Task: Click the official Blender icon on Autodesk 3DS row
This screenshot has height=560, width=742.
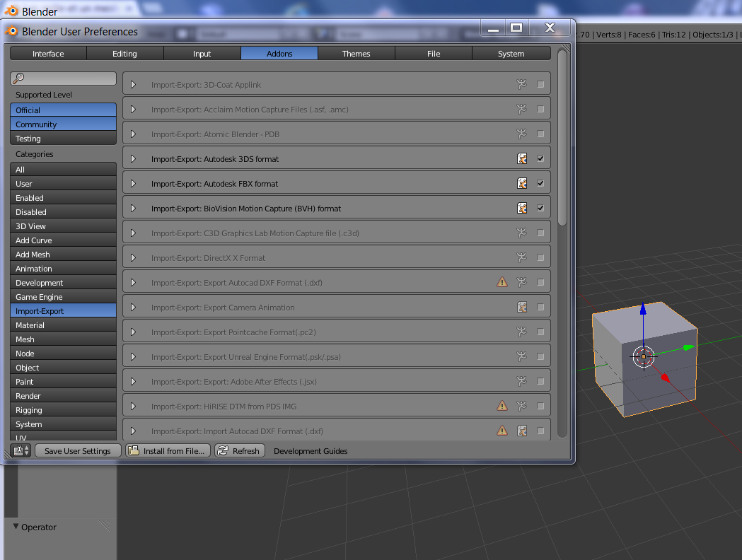Action: pos(522,158)
